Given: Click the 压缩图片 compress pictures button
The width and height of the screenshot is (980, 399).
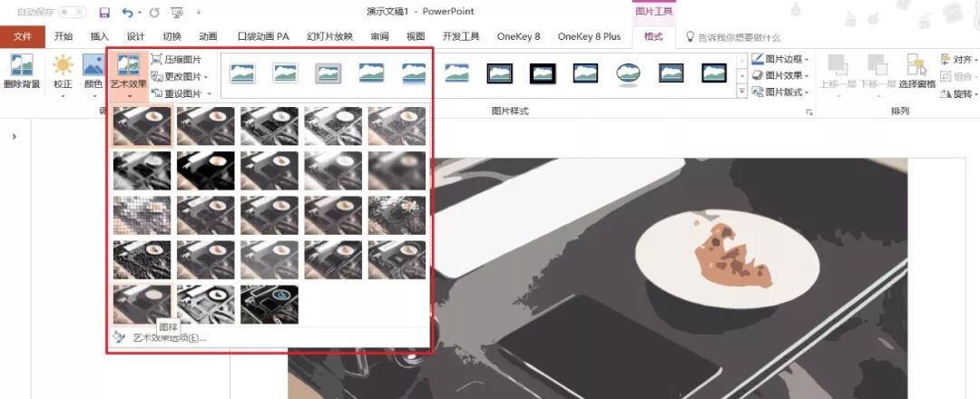Looking at the screenshot, I should 176,60.
